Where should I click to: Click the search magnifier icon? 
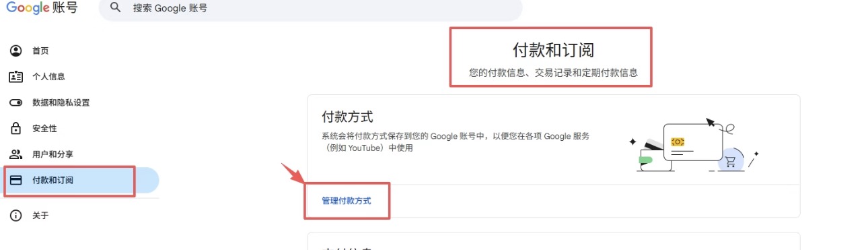[116, 8]
